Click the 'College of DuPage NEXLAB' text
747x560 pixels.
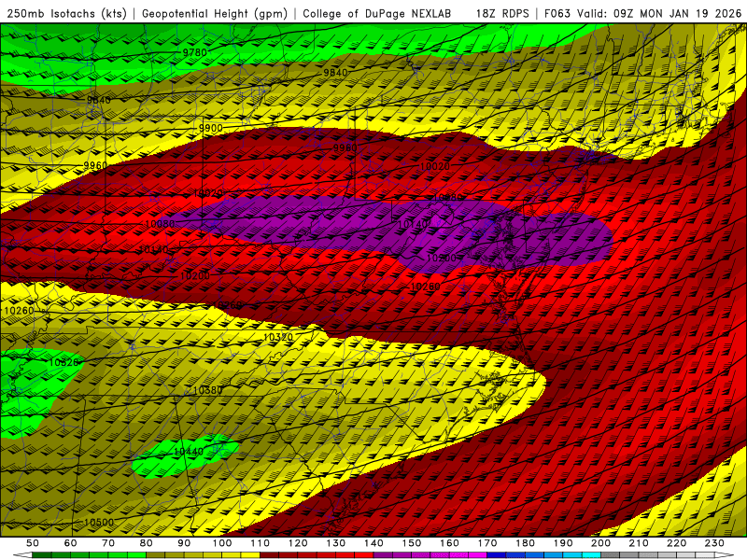click(377, 14)
